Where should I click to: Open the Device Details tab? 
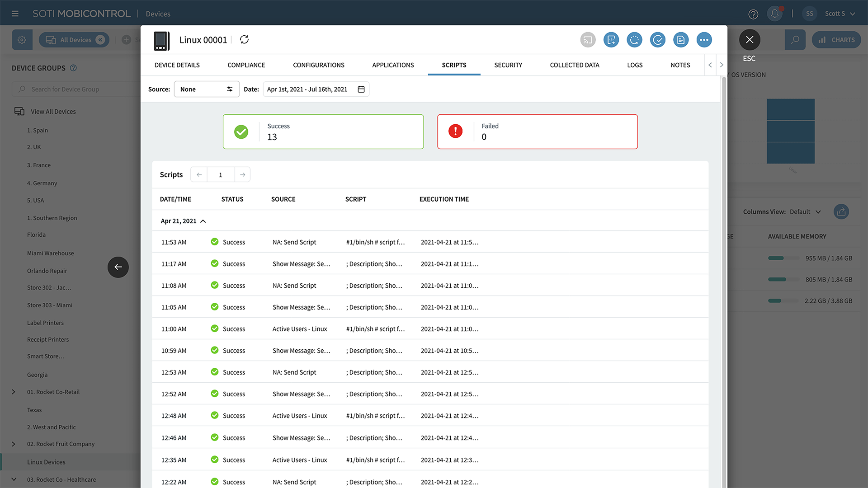point(177,65)
